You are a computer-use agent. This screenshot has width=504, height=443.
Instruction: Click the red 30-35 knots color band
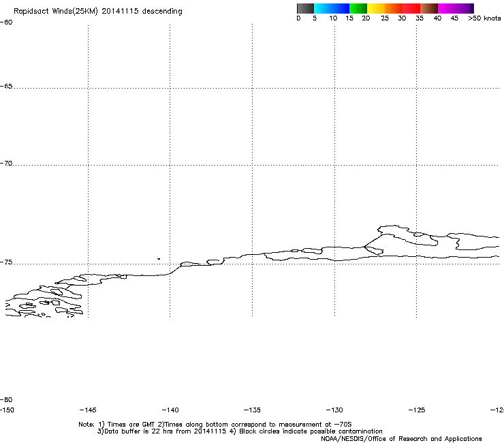tap(411, 8)
